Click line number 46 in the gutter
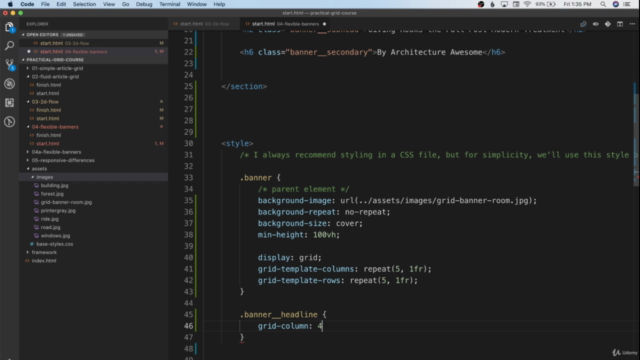Image resolution: width=640 pixels, height=360 pixels. click(x=188, y=326)
